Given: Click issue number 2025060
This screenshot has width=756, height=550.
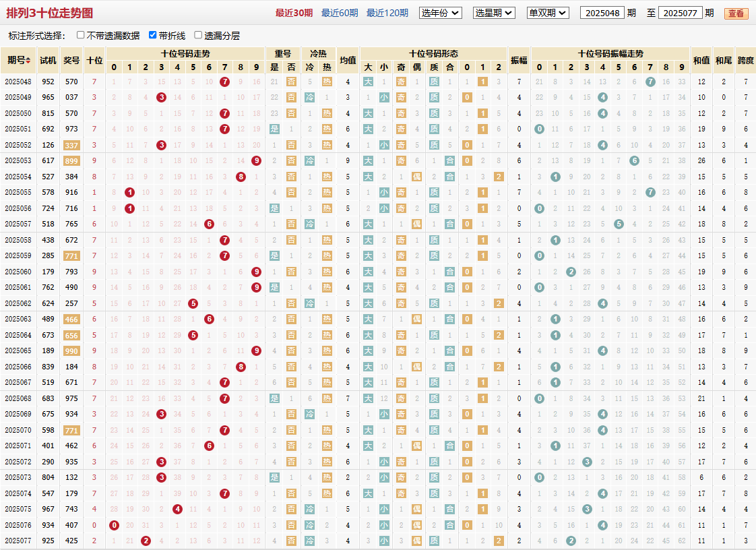Looking at the screenshot, I should (18, 272).
